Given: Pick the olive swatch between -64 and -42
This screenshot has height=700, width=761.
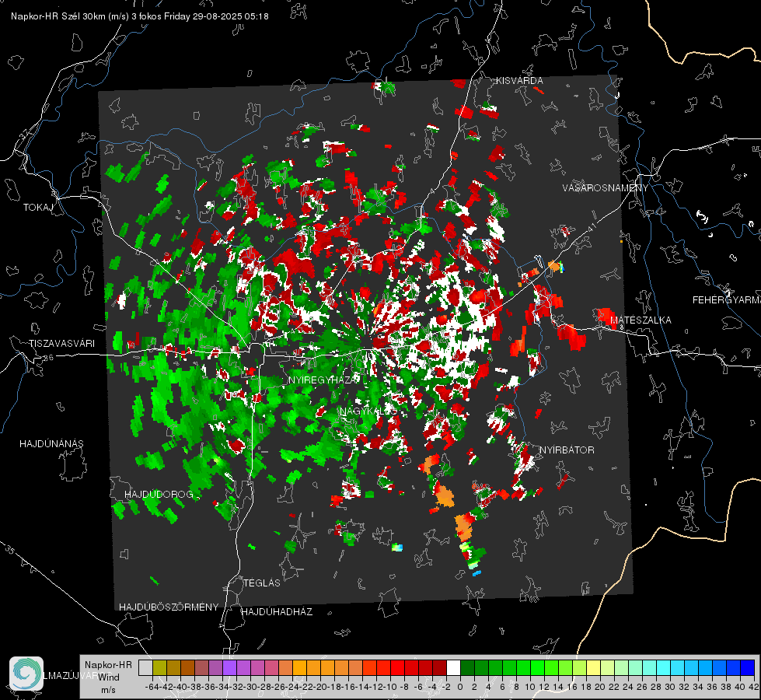Looking at the screenshot, I should [159, 667].
